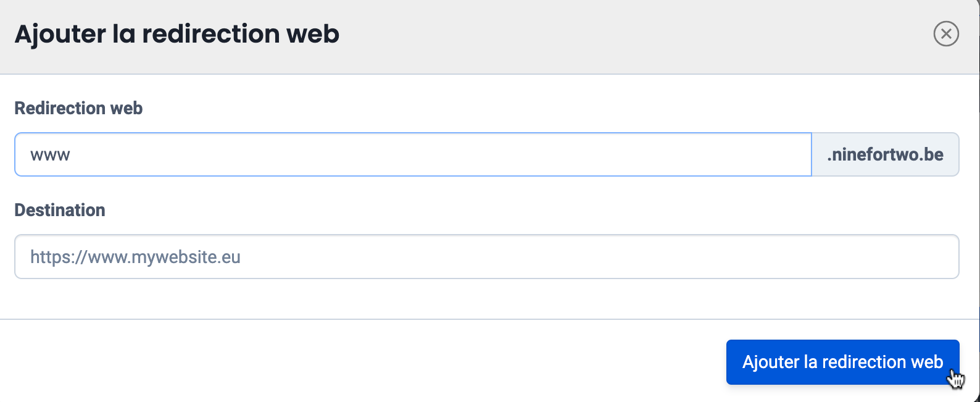Screen dimensions: 980x402
Task: Dismiss the modal using the X icon
Action: click(x=946, y=33)
